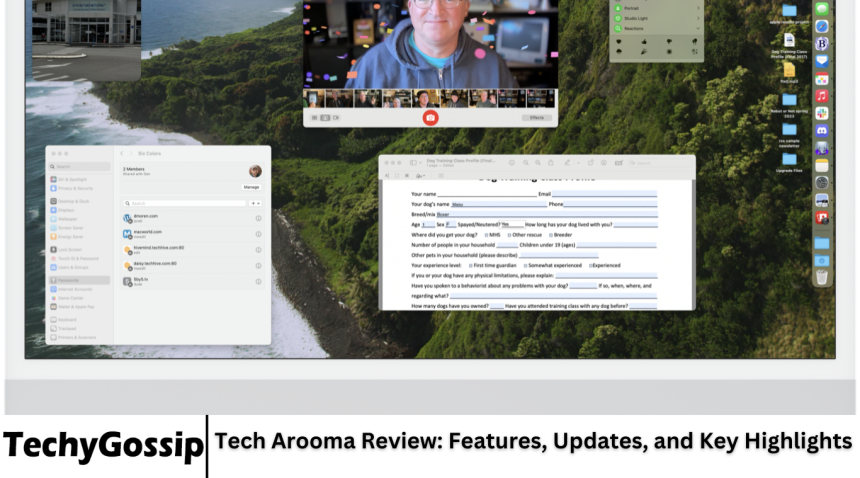Screen dimensions: 860x478
Task: Send the thumbs down reaction
Action: pos(669,42)
